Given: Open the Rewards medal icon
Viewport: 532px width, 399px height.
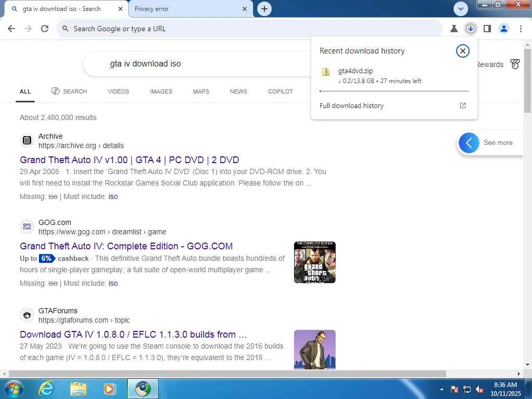Looking at the screenshot, I should tap(515, 64).
